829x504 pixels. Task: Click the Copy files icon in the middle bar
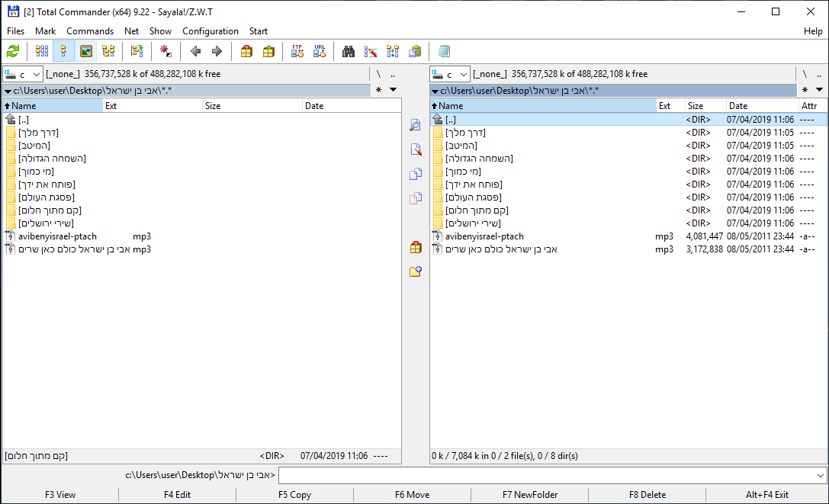click(x=416, y=174)
